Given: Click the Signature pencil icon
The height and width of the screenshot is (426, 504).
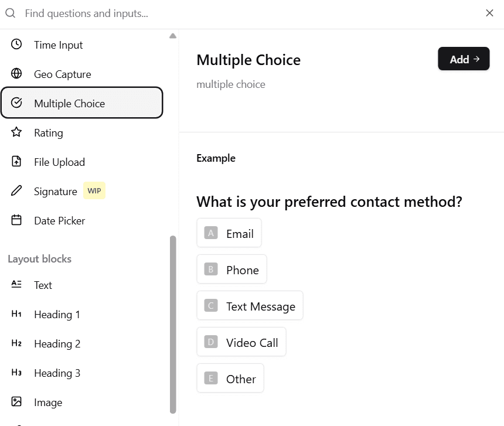Looking at the screenshot, I should (x=16, y=191).
